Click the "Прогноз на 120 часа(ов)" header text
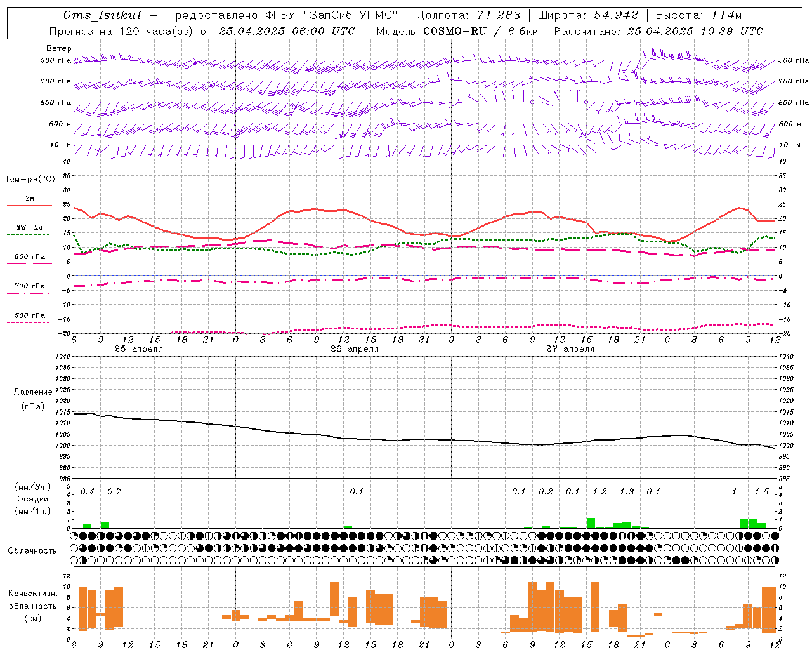This screenshot has height=650, width=812. (x=122, y=31)
